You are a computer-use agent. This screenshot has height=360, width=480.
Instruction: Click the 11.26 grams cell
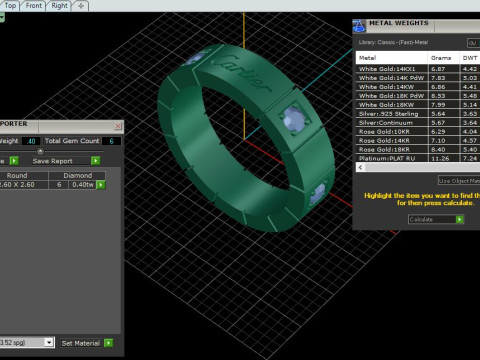(x=443, y=159)
